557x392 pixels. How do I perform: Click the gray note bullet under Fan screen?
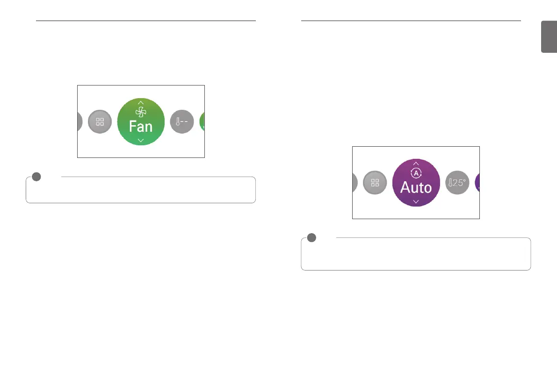36,177
